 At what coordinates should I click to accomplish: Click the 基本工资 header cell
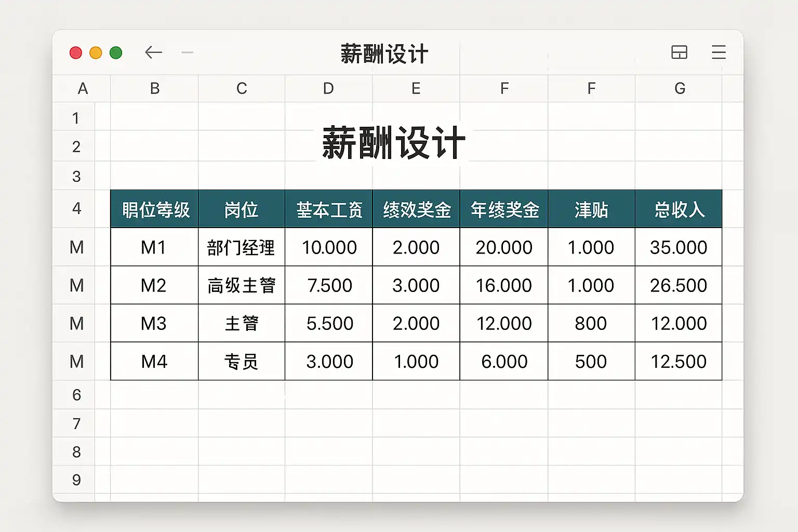[329, 209]
